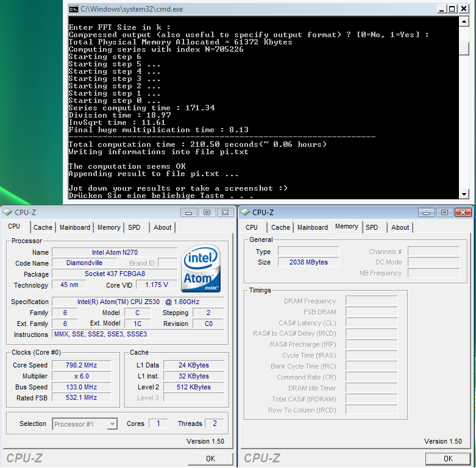Screen dimensions: 476x468
Task: Click the empty Channels # field
Action: pyautogui.click(x=434, y=251)
